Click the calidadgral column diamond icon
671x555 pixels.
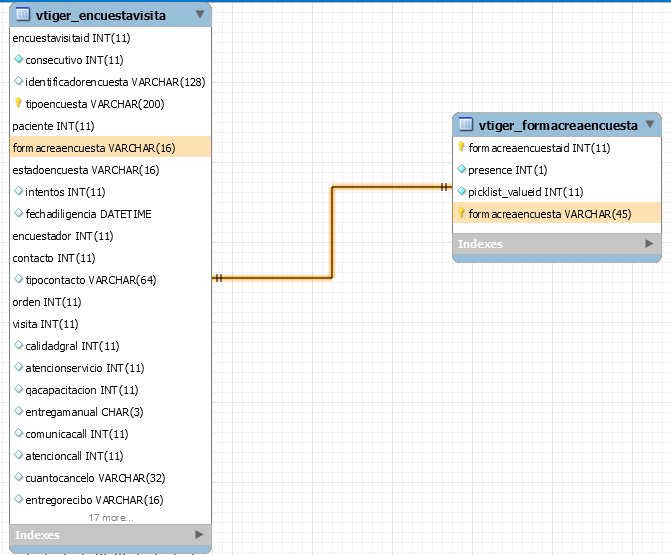[x=18, y=345]
